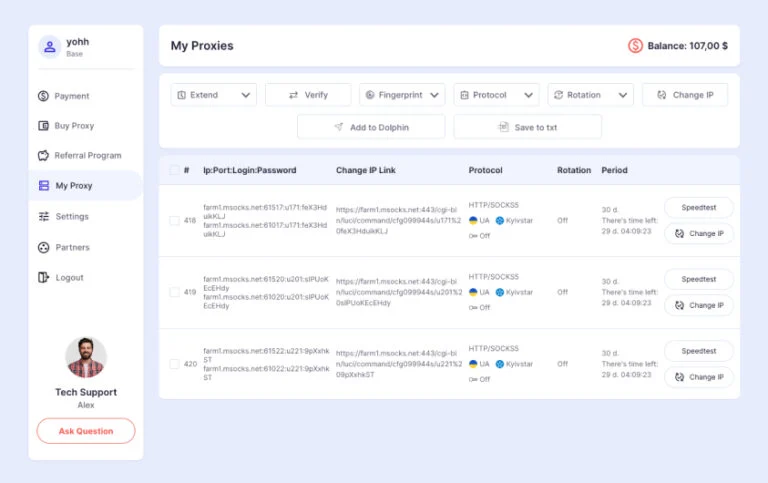
Task: Open the Referral Program menu item
Action: coord(86,155)
